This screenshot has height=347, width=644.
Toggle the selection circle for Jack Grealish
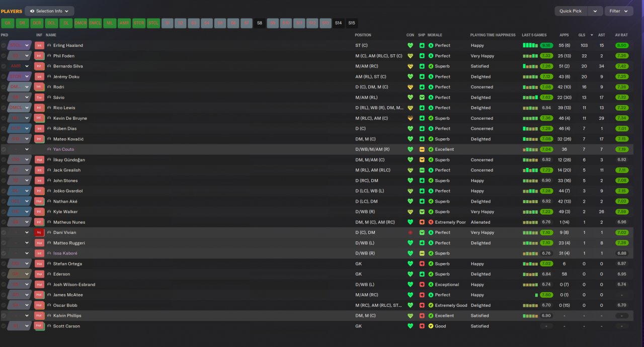tap(4, 170)
